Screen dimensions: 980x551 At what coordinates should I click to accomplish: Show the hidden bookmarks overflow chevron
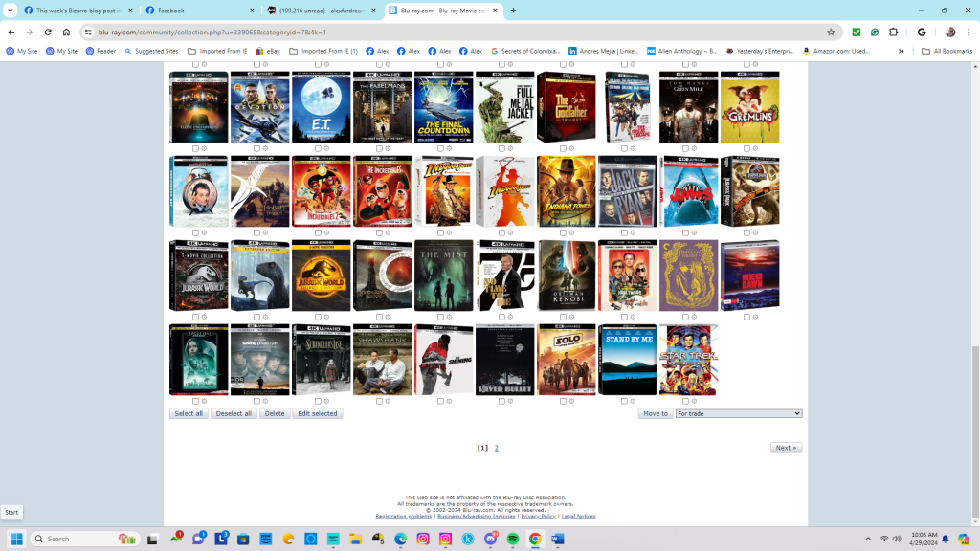[901, 51]
